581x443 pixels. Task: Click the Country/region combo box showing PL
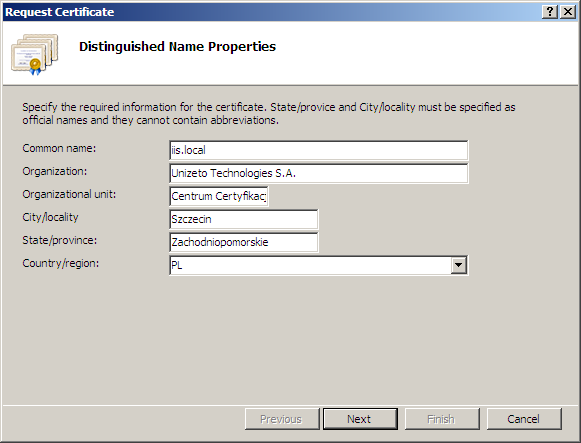coord(319,265)
